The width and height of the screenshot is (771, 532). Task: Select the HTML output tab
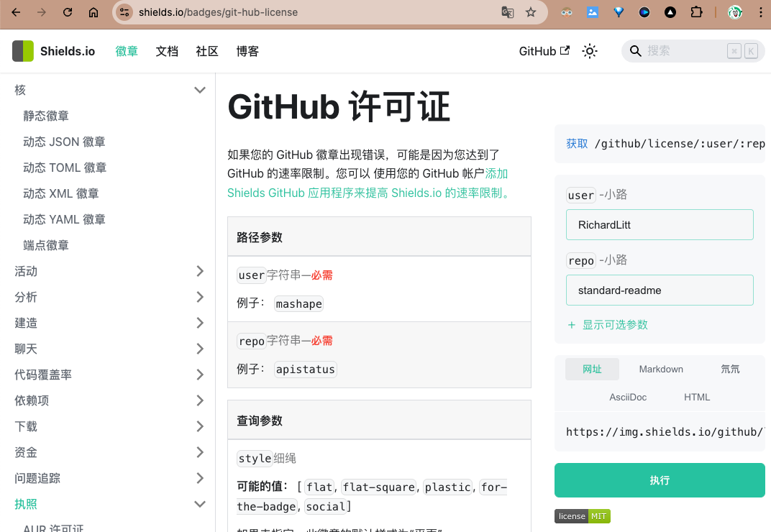coord(697,398)
